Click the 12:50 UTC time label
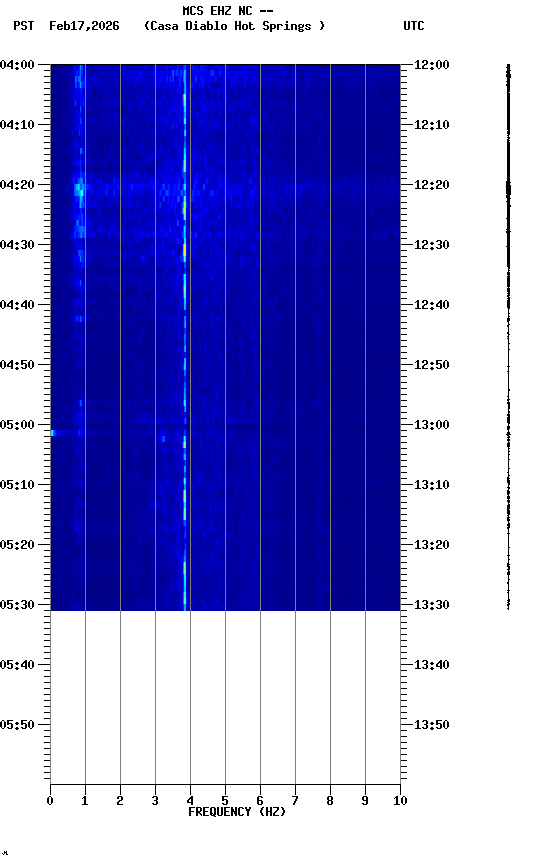Screen dimensions: 552x864 click(x=431, y=365)
